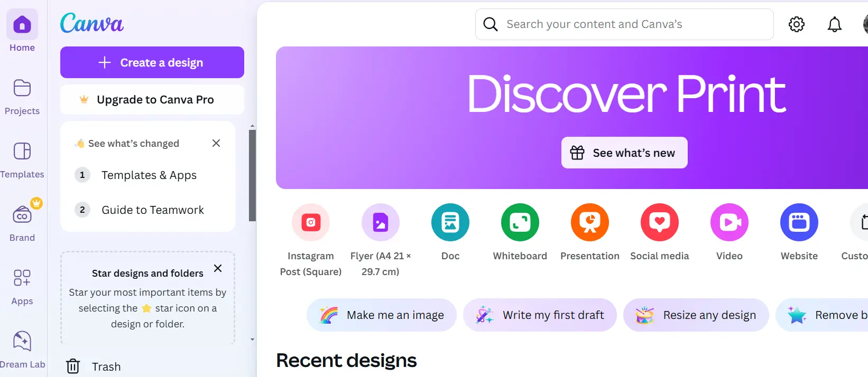Click the Create a design button
Screen dimensions: 868x377
[x=152, y=62]
